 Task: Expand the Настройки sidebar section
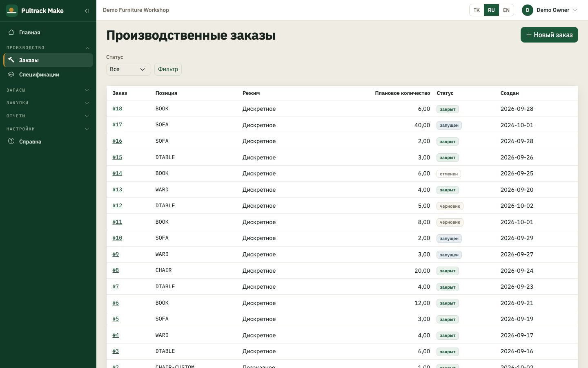[x=48, y=129]
